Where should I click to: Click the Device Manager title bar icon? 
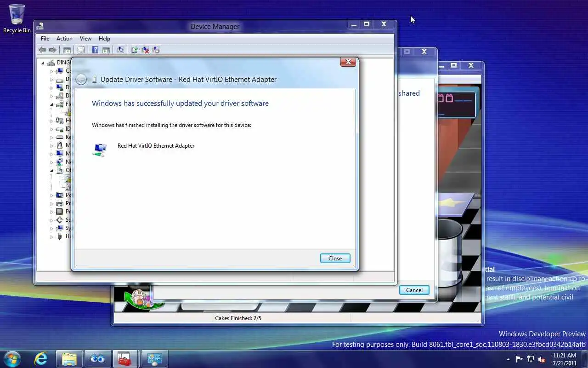click(40, 26)
